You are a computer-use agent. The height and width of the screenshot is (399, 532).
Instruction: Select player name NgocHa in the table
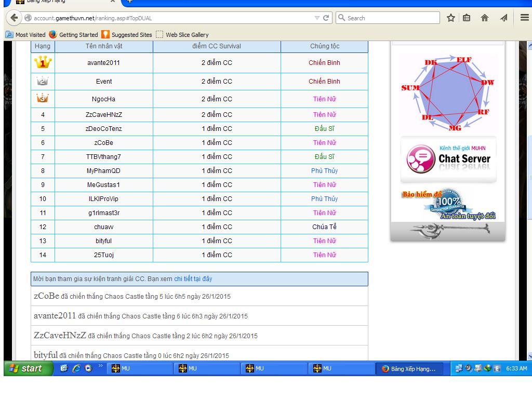pos(103,99)
